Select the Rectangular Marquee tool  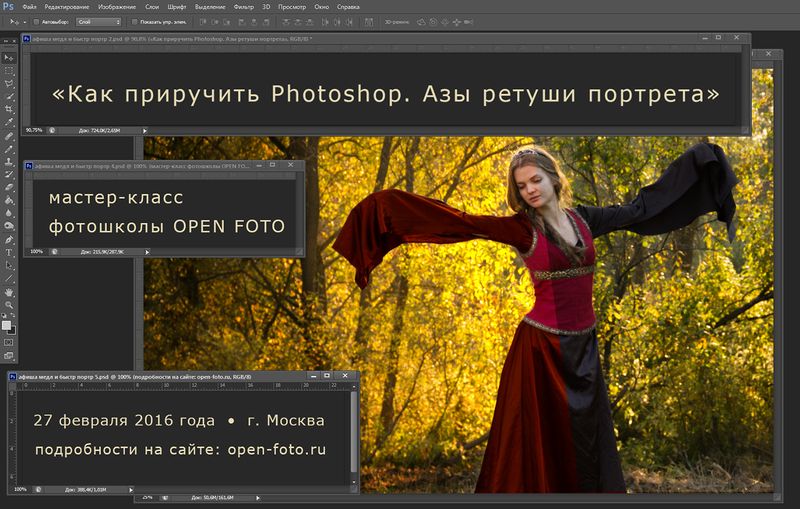[x=9, y=71]
